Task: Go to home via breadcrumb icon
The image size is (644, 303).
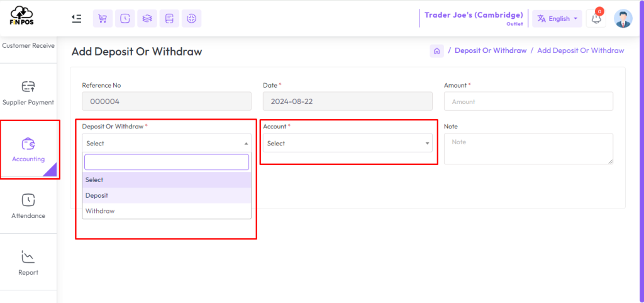Action: tap(437, 51)
